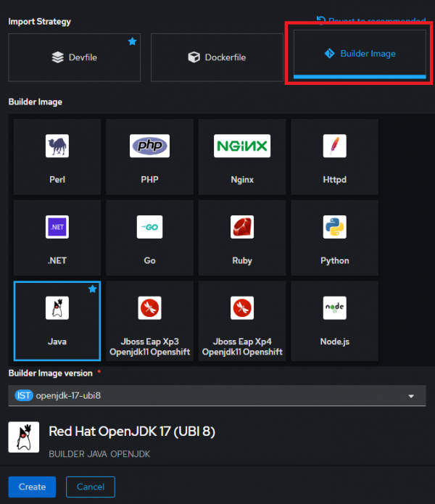
Task: Click the Create button
Action: pyautogui.click(x=32, y=487)
